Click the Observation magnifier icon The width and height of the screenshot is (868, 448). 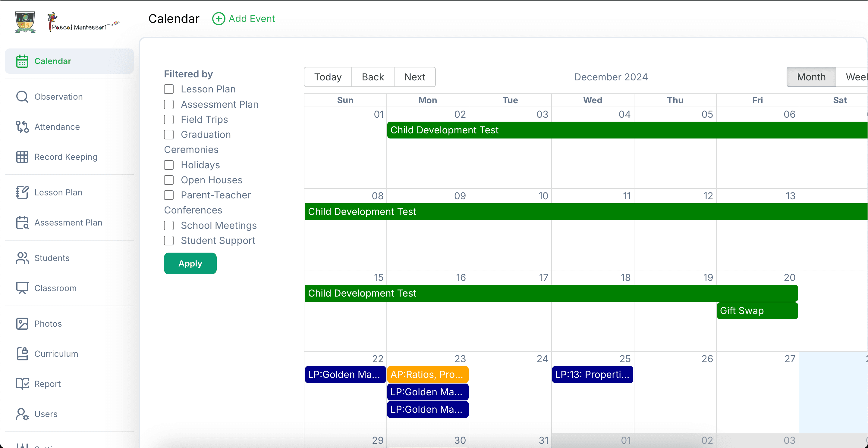click(22, 97)
